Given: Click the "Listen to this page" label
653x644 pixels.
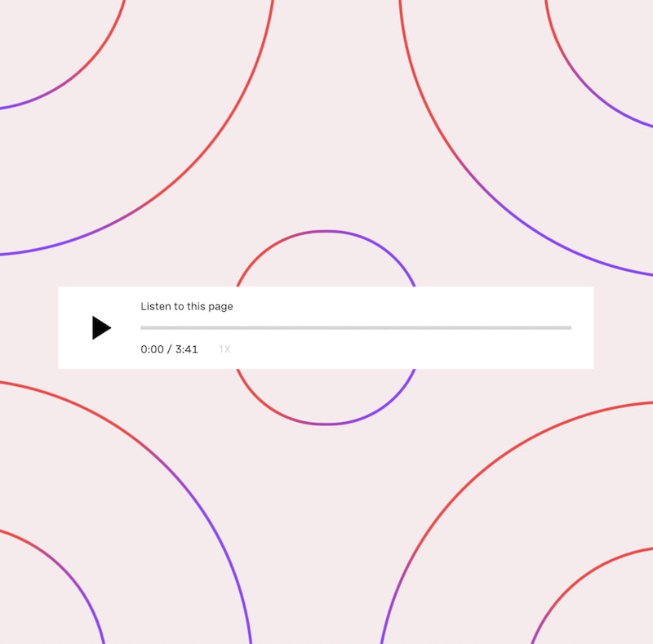Looking at the screenshot, I should [x=187, y=307].
